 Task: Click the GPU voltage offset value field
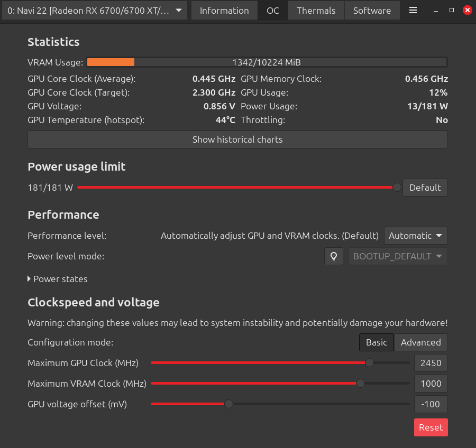[431, 404]
